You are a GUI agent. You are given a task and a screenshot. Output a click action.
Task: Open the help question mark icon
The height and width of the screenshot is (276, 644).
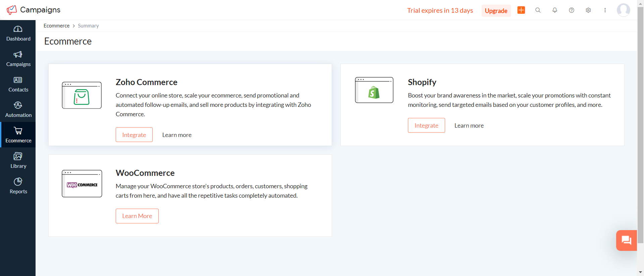pyautogui.click(x=571, y=10)
